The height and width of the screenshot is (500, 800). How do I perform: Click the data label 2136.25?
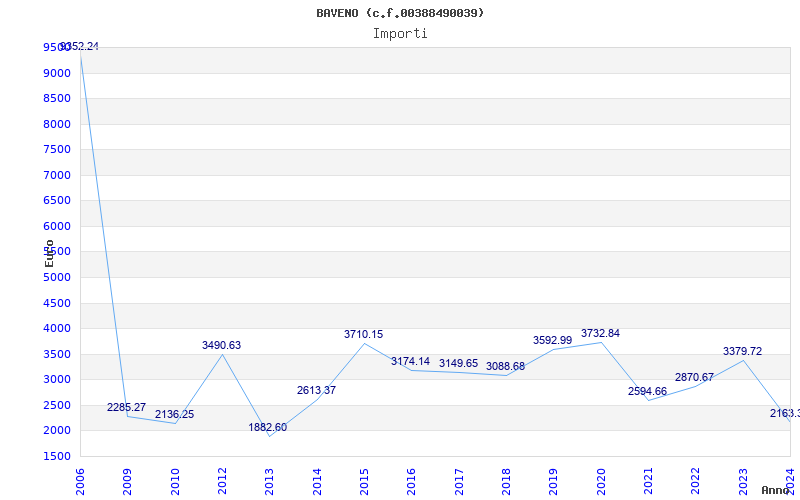click(174, 414)
